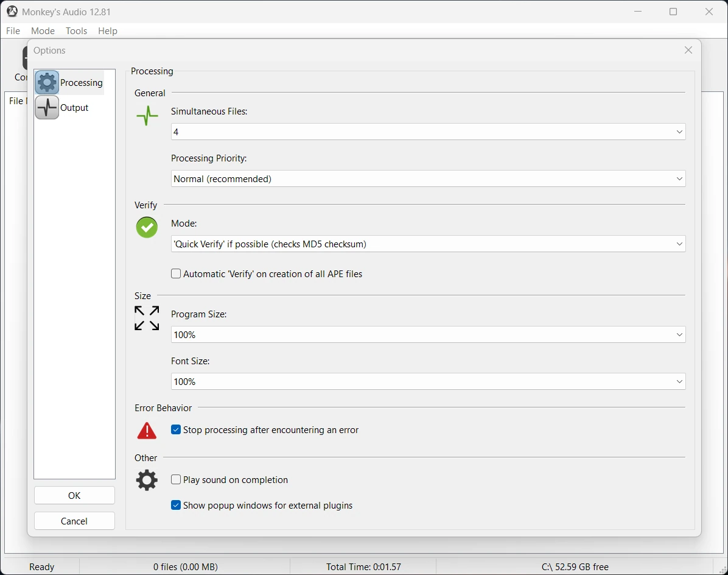728x575 pixels.
Task: Click the four-arrows Size icon
Action: point(147,318)
